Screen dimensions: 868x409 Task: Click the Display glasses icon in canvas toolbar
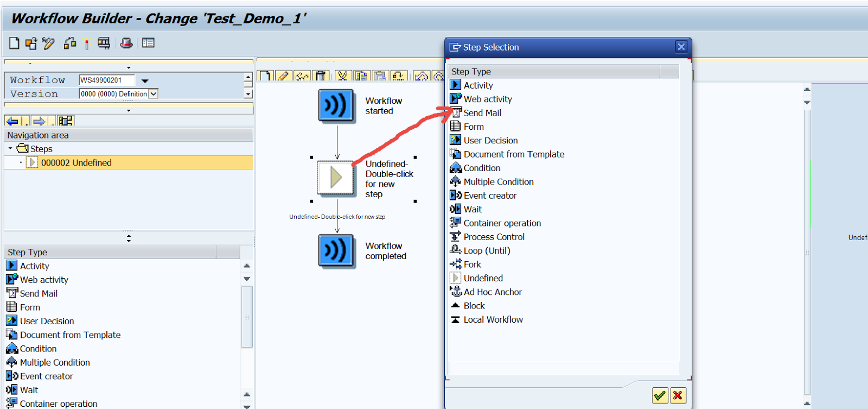point(302,75)
